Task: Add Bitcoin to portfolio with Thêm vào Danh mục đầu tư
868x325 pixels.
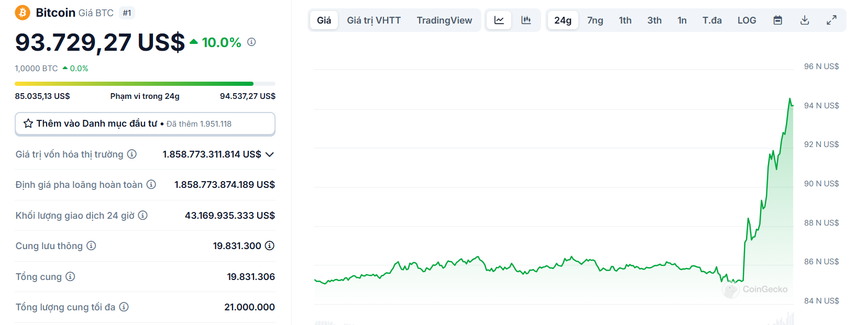Action: click(x=145, y=124)
